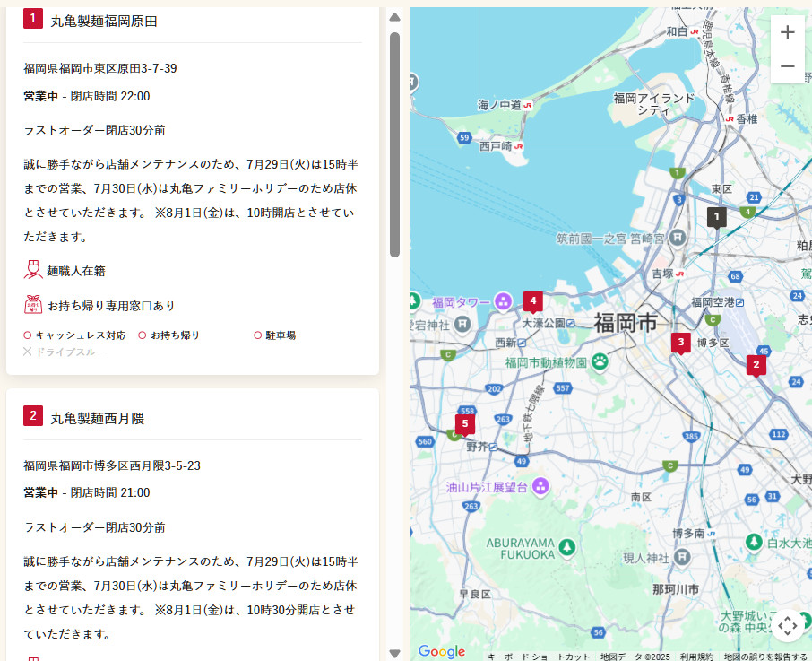Open the 丸亀製麺福岡原田 store title
The width and height of the screenshot is (812, 661).
click(x=104, y=22)
